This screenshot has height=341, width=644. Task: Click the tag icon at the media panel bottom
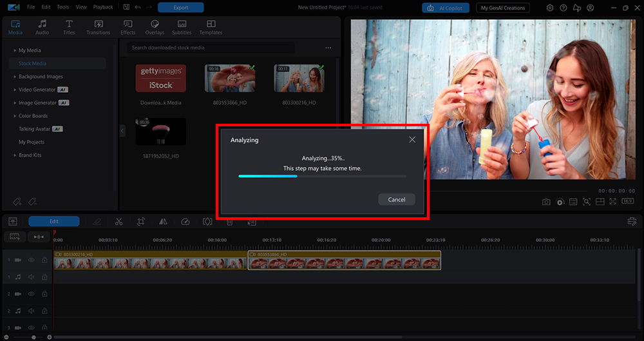pyautogui.click(x=17, y=202)
